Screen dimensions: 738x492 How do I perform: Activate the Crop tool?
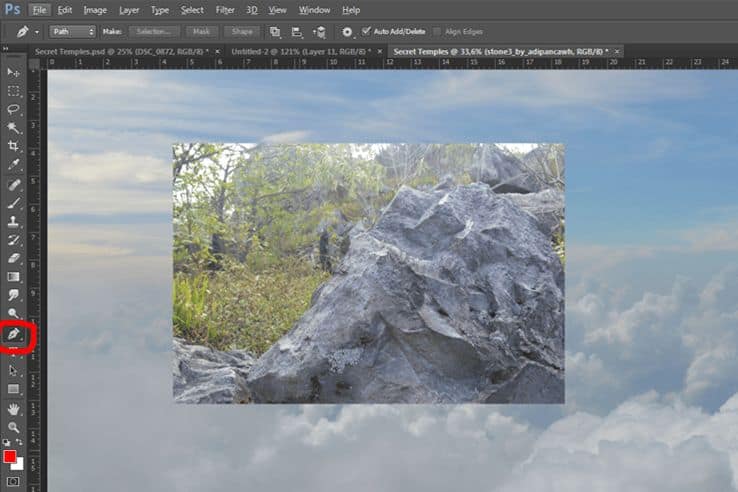[13, 146]
